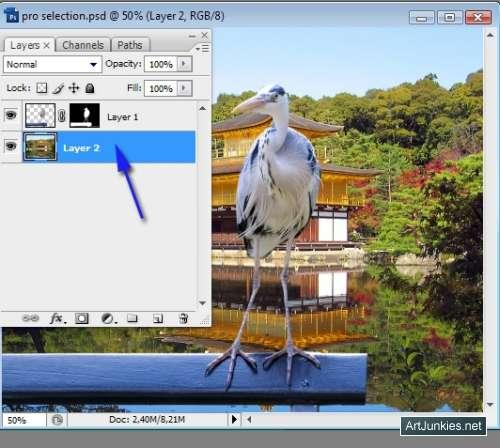Select Layer 1 mask thumbnail
Screen dimensions: 500x448
(x=84, y=115)
